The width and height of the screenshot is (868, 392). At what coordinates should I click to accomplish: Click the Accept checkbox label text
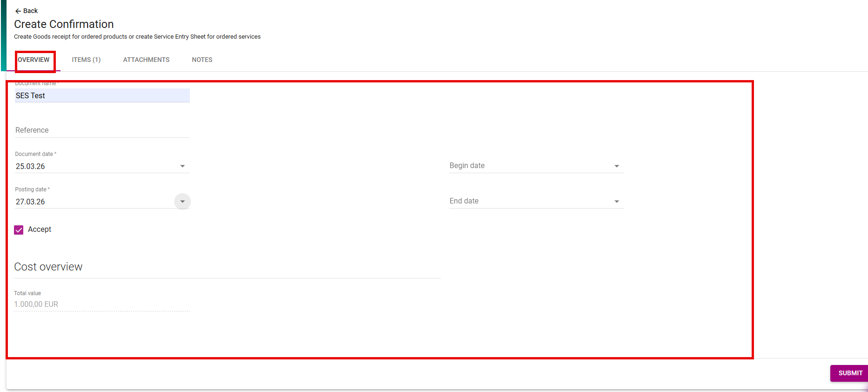click(x=40, y=230)
